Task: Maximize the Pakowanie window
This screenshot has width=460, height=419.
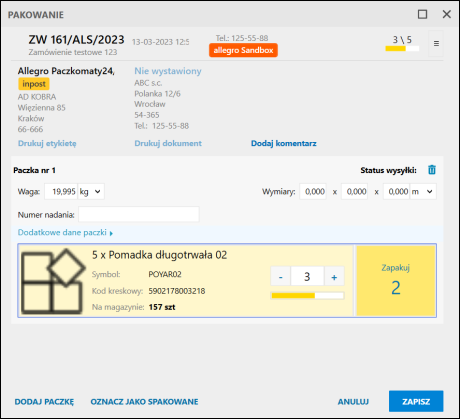Action: tap(422, 14)
